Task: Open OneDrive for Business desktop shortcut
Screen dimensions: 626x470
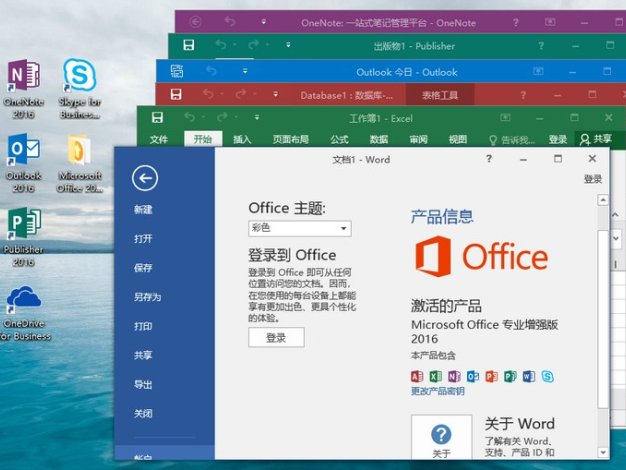Action: click(x=25, y=313)
